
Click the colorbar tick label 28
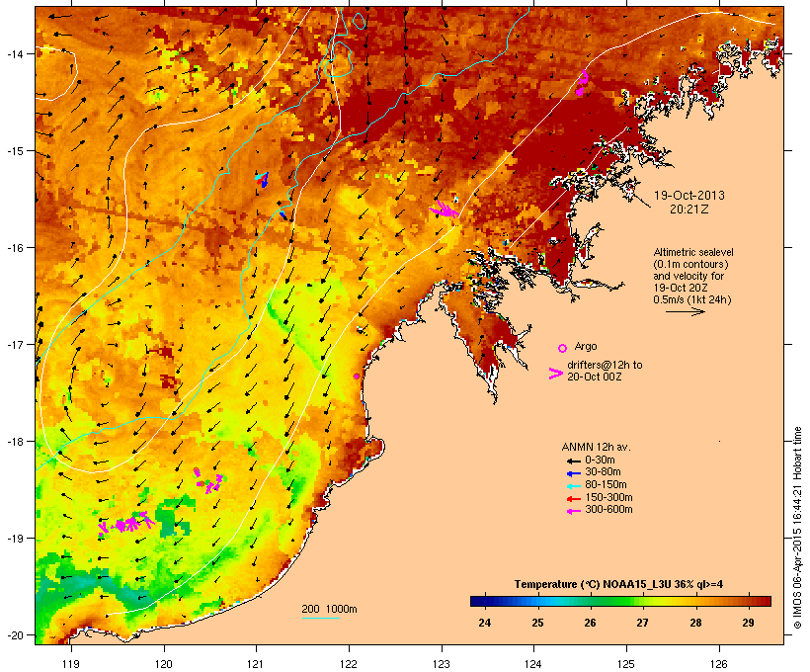(695, 623)
